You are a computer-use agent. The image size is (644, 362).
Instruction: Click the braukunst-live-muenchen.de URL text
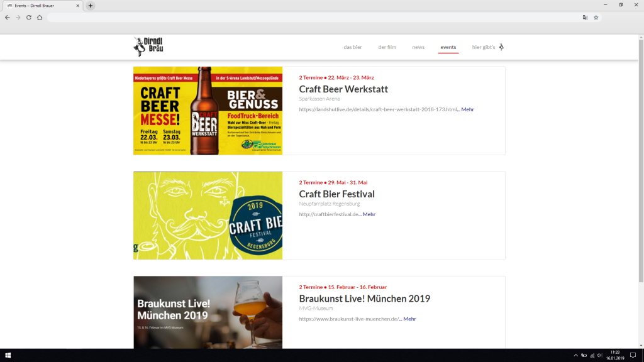349,319
